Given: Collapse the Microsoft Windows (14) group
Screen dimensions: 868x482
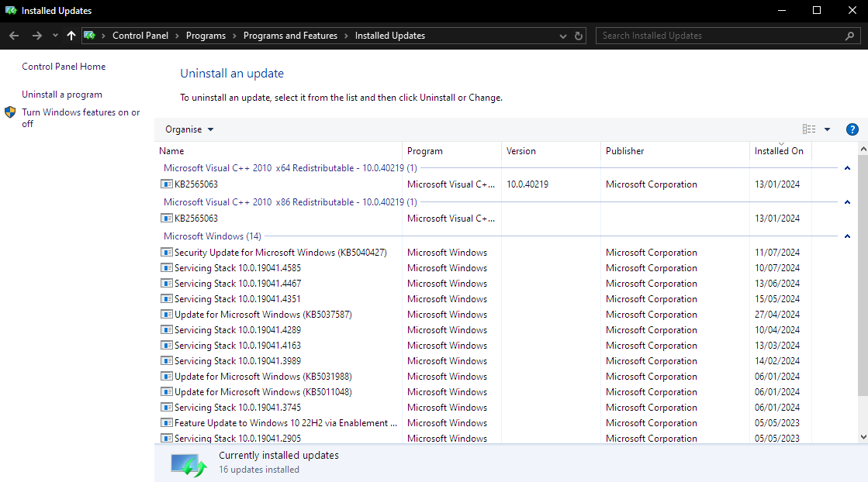Looking at the screenshot, I should (847, 236).
